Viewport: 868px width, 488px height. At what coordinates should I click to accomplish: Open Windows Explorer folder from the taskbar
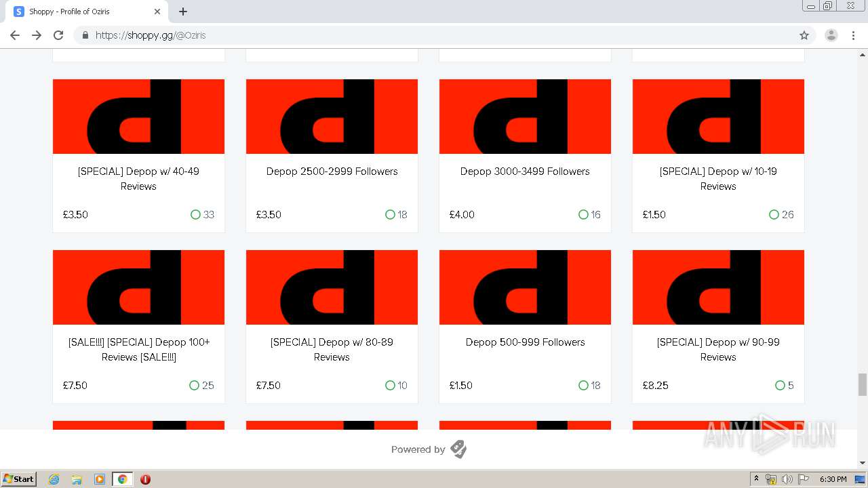pos(77,479)
